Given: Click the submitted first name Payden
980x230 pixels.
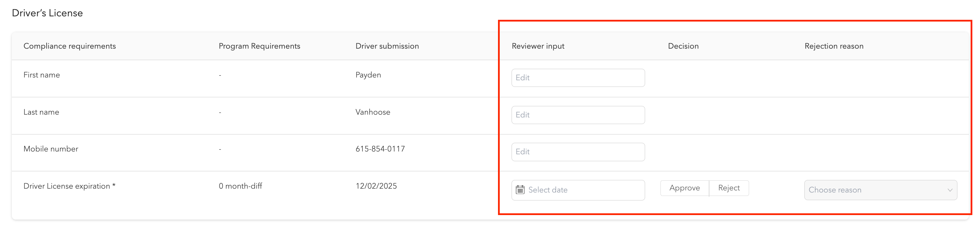Looking at the screenshot, I should click(x=368, y=75).
